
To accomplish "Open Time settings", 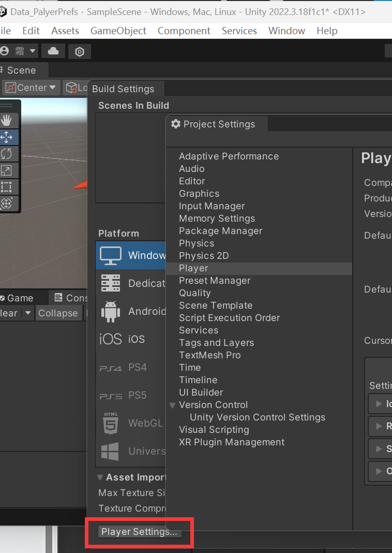I will click(x=190, y=368).
